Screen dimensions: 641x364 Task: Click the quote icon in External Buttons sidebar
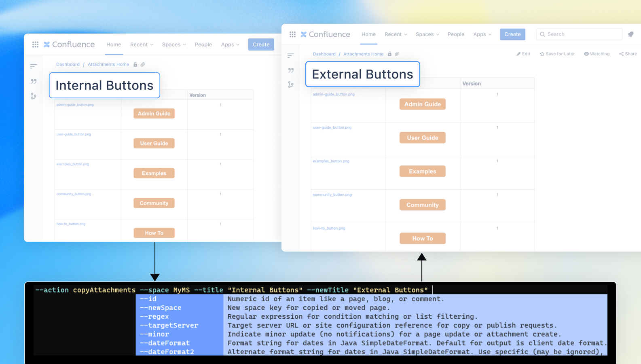291,70
